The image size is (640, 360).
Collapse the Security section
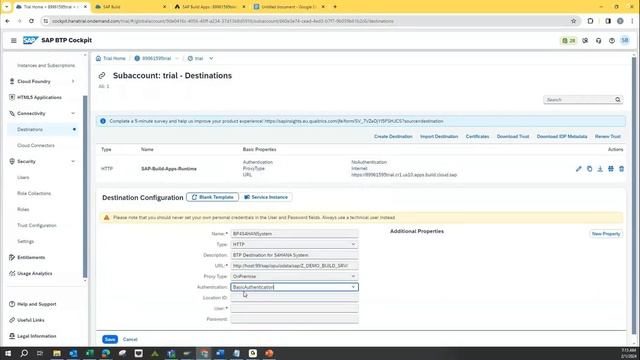click(x=73, y=162)
